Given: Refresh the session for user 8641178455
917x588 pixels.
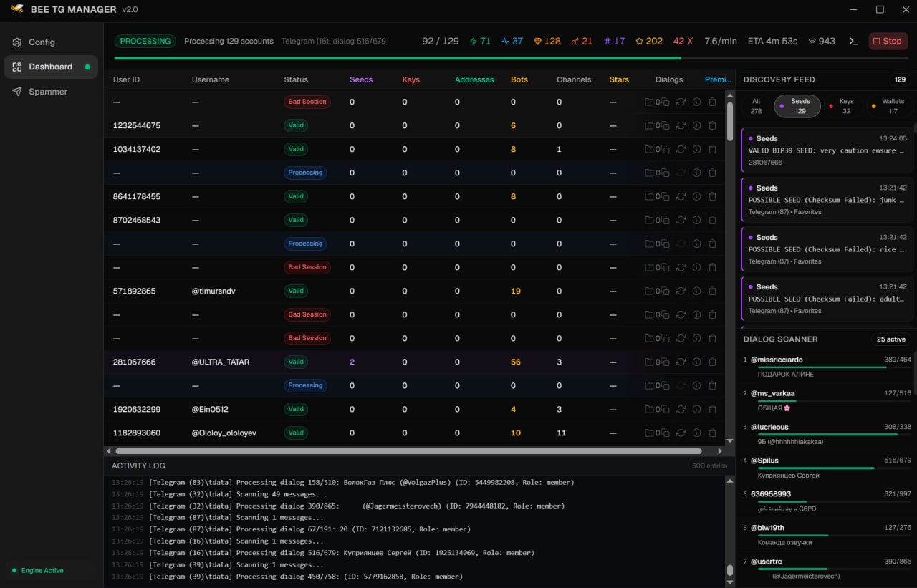Looking at the screenshot, I should [x=681, y=196].
